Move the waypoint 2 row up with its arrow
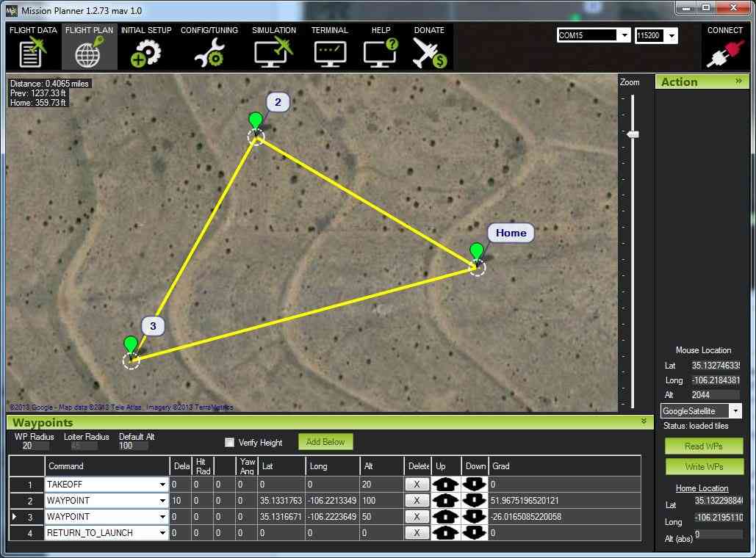The height and width of the screenshot is (558, 756). point(446,501)
